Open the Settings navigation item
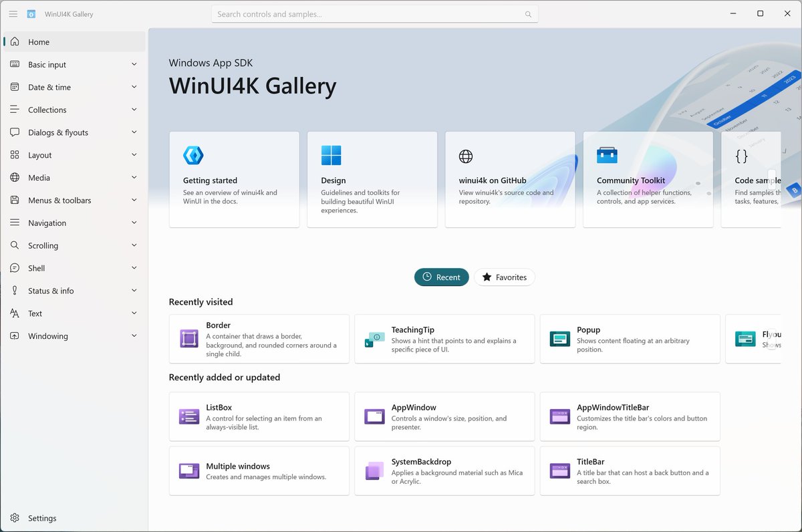 coord(74,518)
